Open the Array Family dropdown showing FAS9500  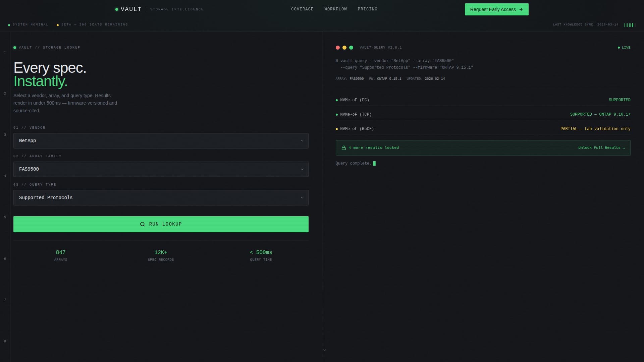[161, 169]
